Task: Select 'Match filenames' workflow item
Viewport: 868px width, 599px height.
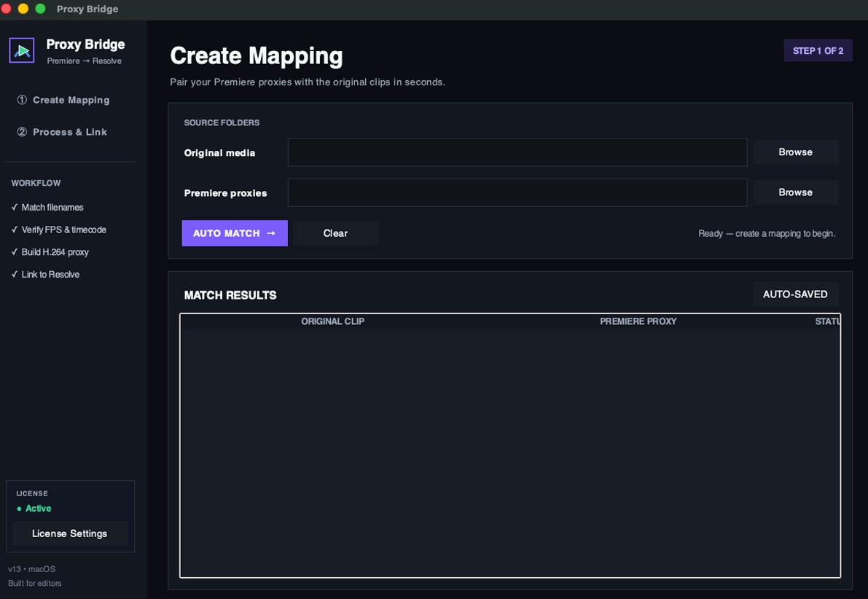Action: pyautogui.click(x=47, y=207)
